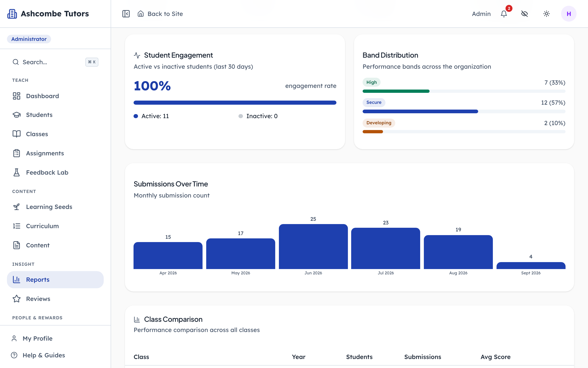Click the High band green bar
Image resolution: width=588 pixels, height=368 pixels.
tap(396, 91)
